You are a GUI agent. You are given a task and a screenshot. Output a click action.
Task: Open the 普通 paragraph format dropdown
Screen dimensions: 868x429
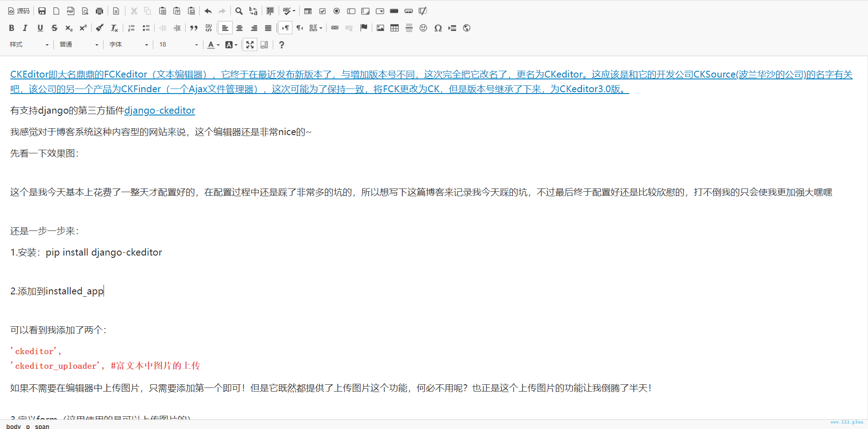(x=79, y=45)
